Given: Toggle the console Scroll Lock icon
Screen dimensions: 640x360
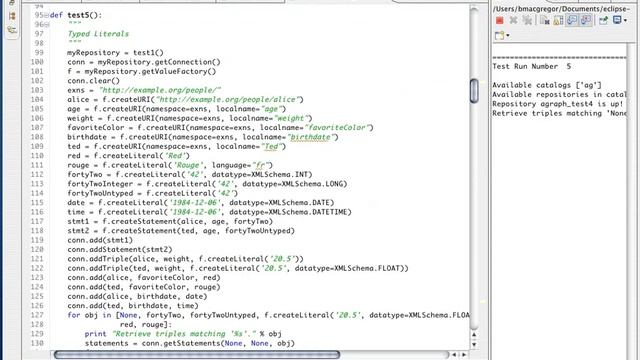Looking at the screenshot, I should pyautogui.click(x=558, y=20).
